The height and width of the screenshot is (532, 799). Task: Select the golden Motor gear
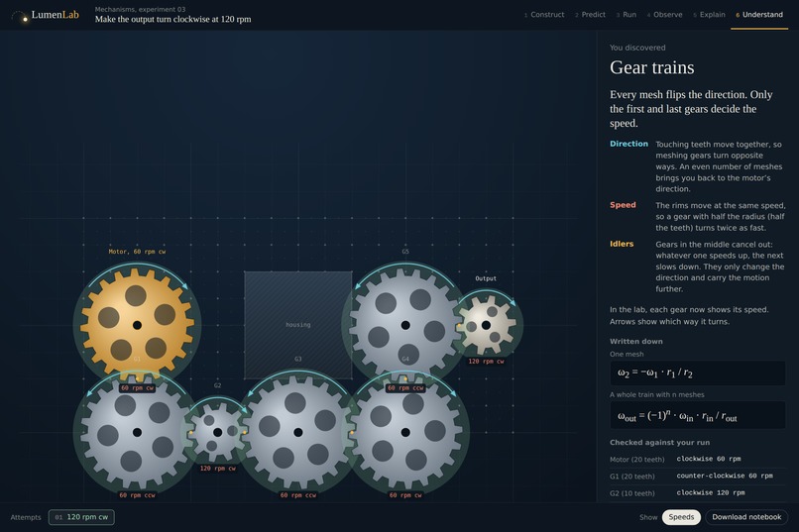point(137,325)
